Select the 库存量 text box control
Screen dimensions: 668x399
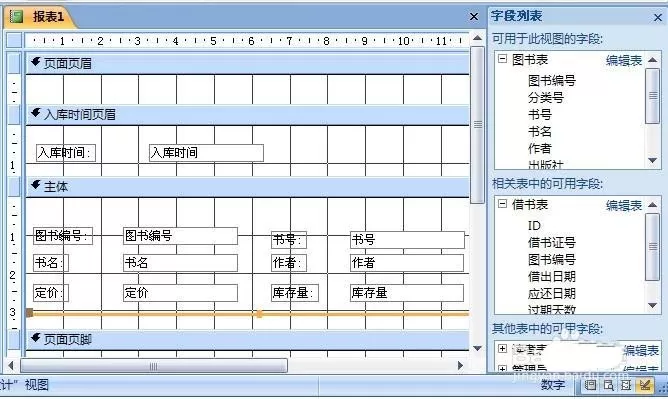pos(407,293)
